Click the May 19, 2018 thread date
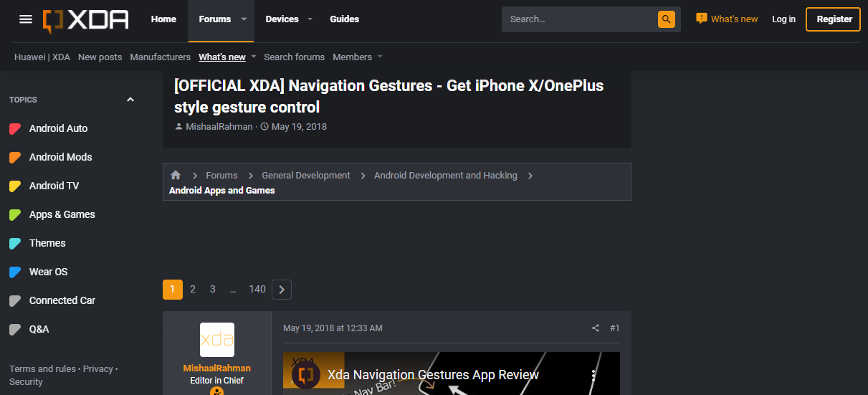The height and width of the screenshot is (395, 868). [299, 127]
